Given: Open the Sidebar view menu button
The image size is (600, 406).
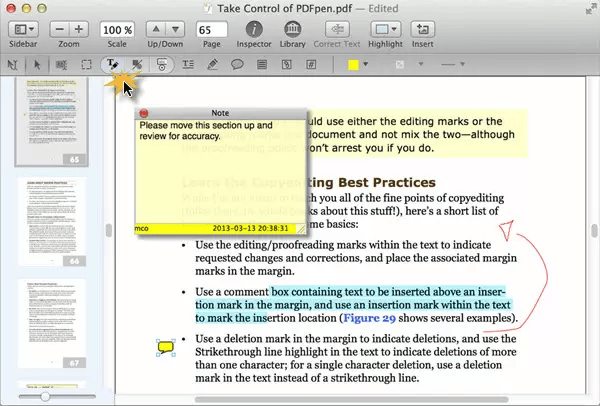Looking at the screenshot, I should [23, 29].
